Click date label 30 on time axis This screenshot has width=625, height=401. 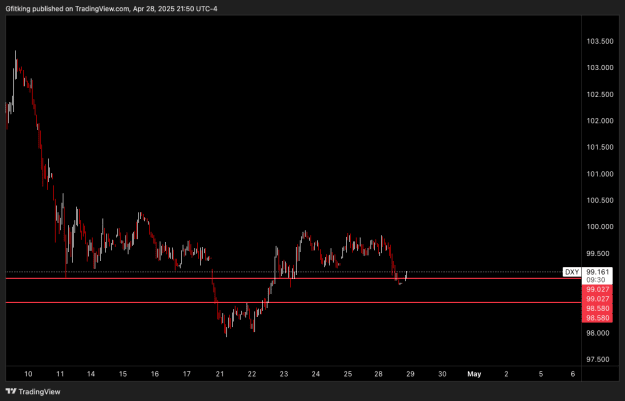pos(442,374)
